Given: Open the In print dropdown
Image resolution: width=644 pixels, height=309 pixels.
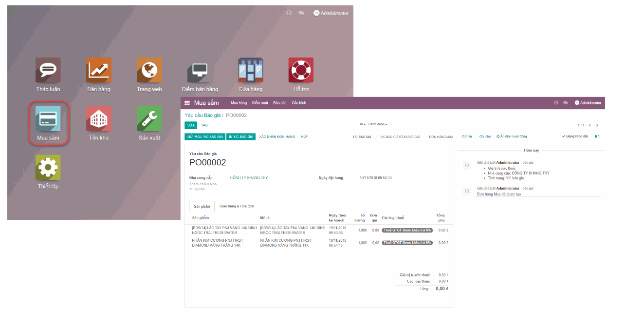Looking at the screenshot, I should coord(360,124).
